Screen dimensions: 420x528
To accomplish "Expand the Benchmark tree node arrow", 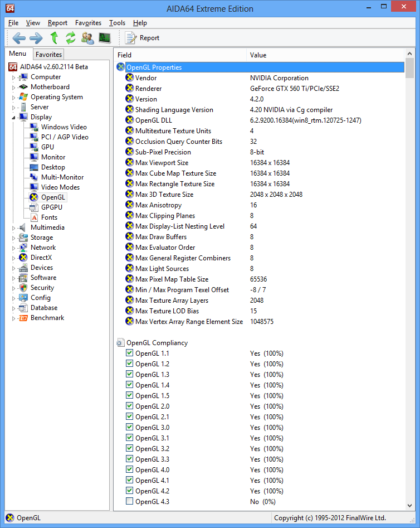I will coord(13,318).
